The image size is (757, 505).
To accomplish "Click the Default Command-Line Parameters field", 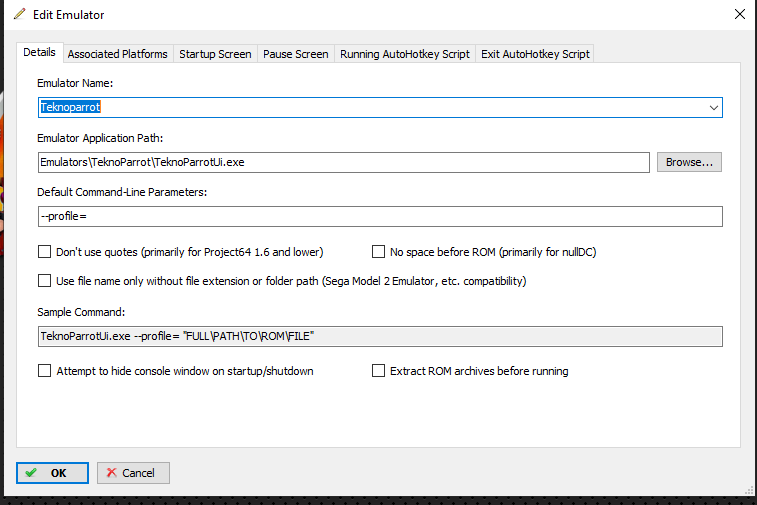I will point(380,216).
